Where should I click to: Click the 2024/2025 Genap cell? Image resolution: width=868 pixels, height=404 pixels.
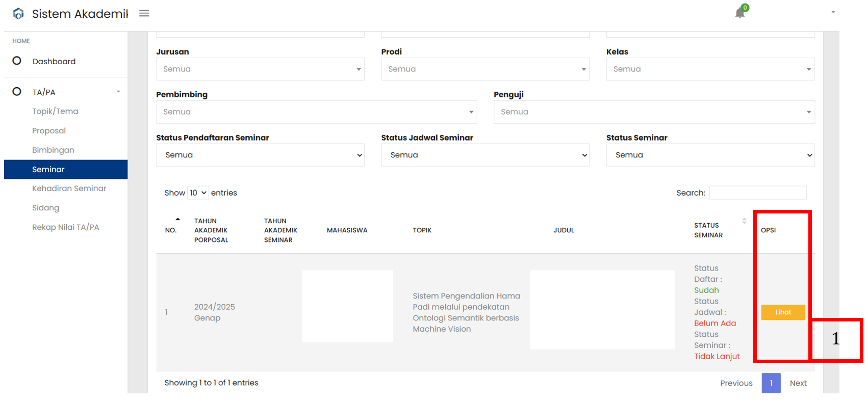(x=214, y=312)
